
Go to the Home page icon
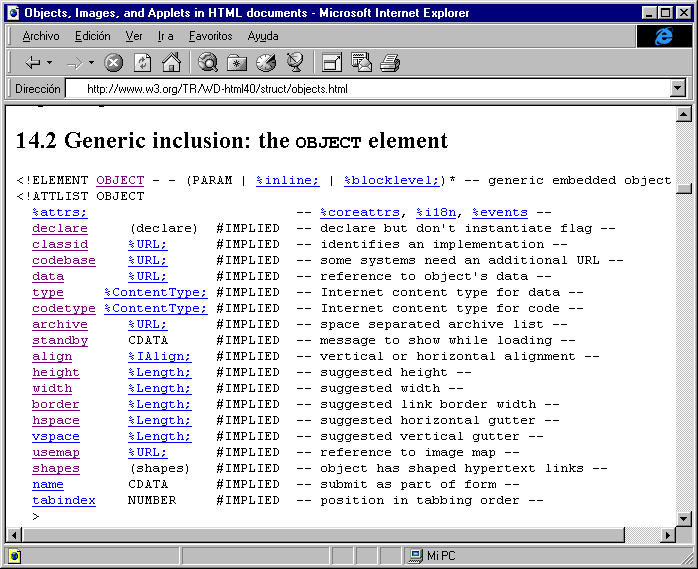point(171,62)
